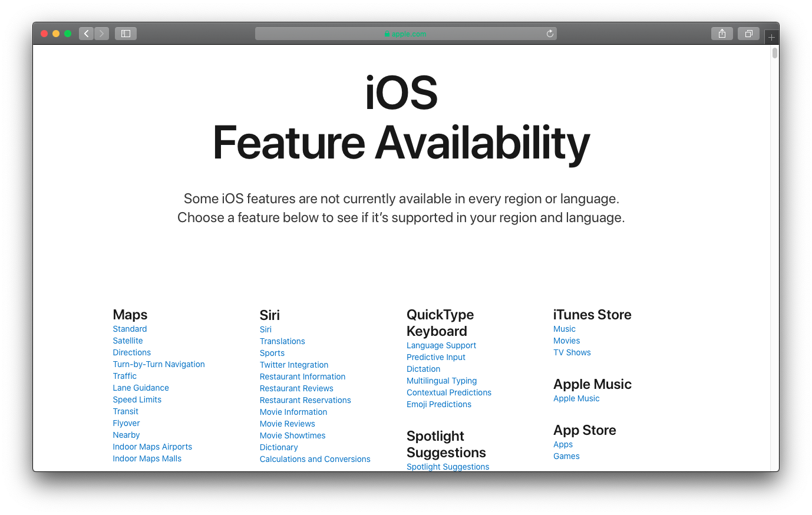Click the Movie Reviews link

tap(288, 424)
